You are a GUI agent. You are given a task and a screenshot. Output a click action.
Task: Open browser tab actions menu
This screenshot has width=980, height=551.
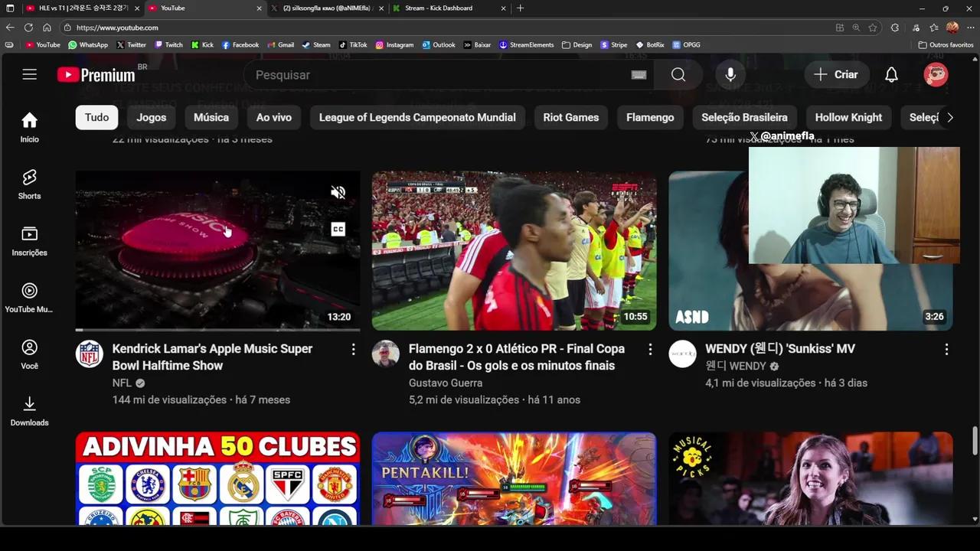point(10,8)
